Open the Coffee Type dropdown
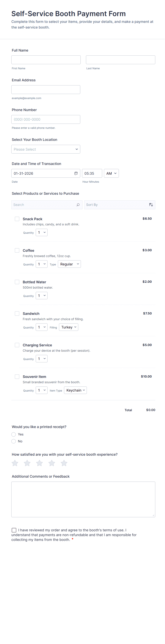This screenshot has height=644, width=165. 69,264
